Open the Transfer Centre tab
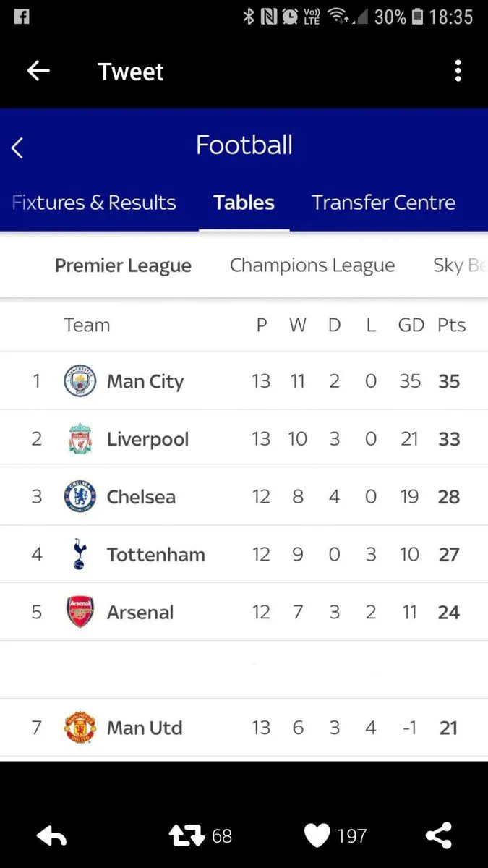Screen dimensions: 488x868 coord(383,203)
